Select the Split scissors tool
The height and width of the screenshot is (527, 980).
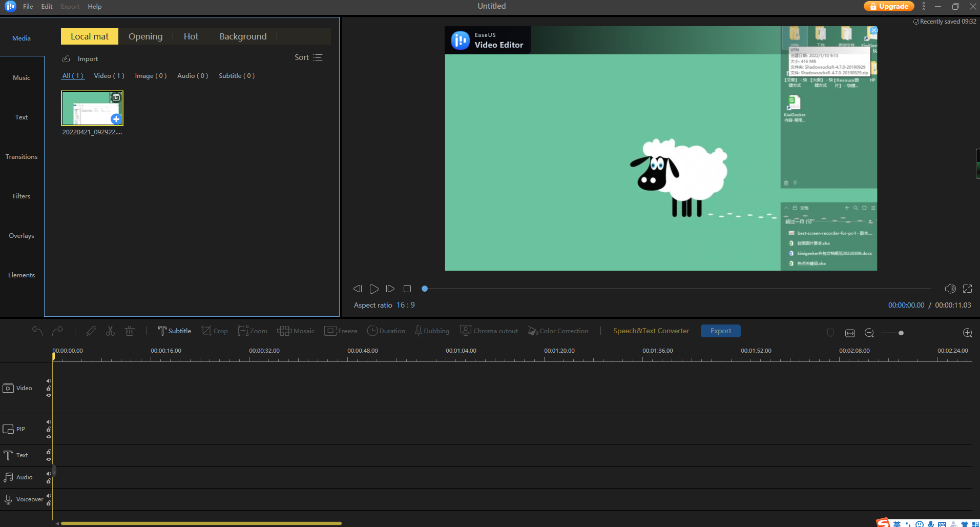coord(110,331)
